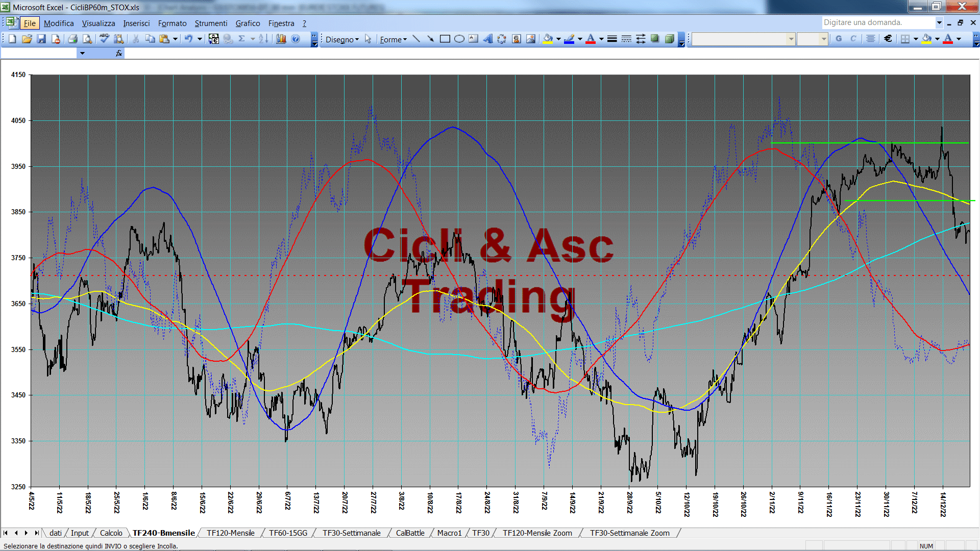Type a question in 'Digitare una domanda' field
This screenshot has height=551, width=980.
878,22
